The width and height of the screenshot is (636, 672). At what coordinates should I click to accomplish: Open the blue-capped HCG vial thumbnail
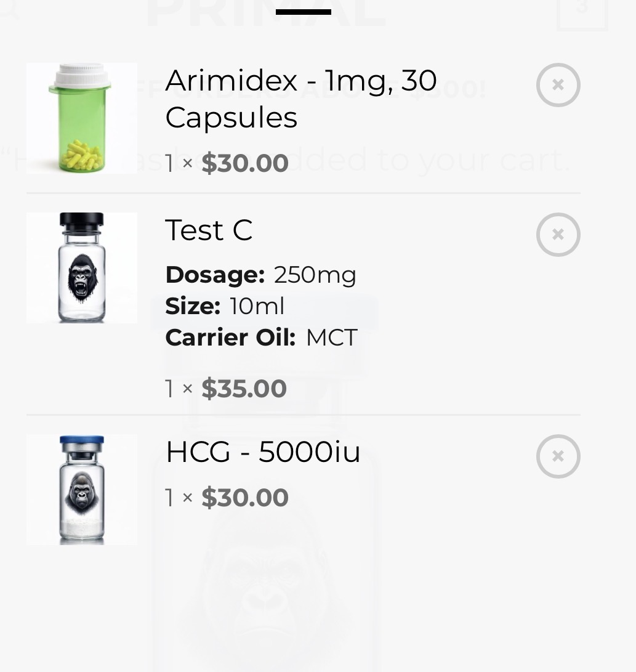coord(82,490)
